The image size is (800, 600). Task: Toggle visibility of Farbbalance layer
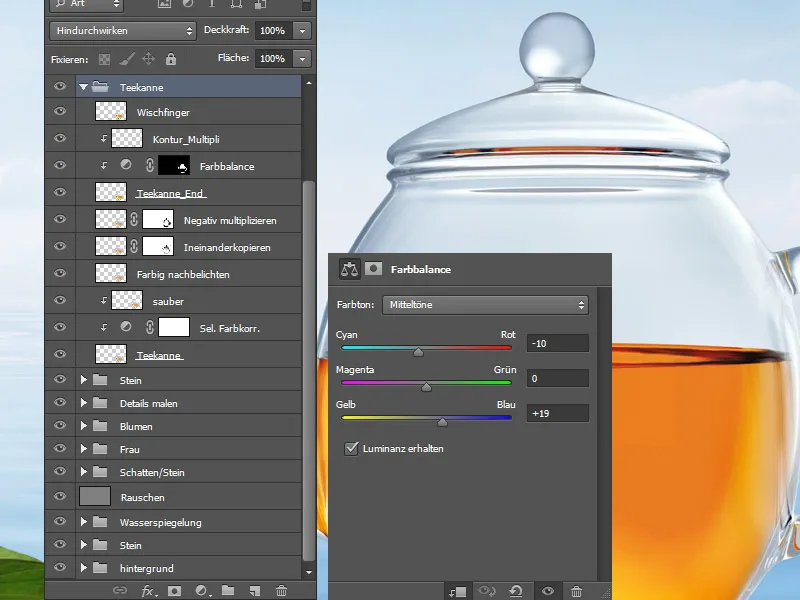click(60, 165)
